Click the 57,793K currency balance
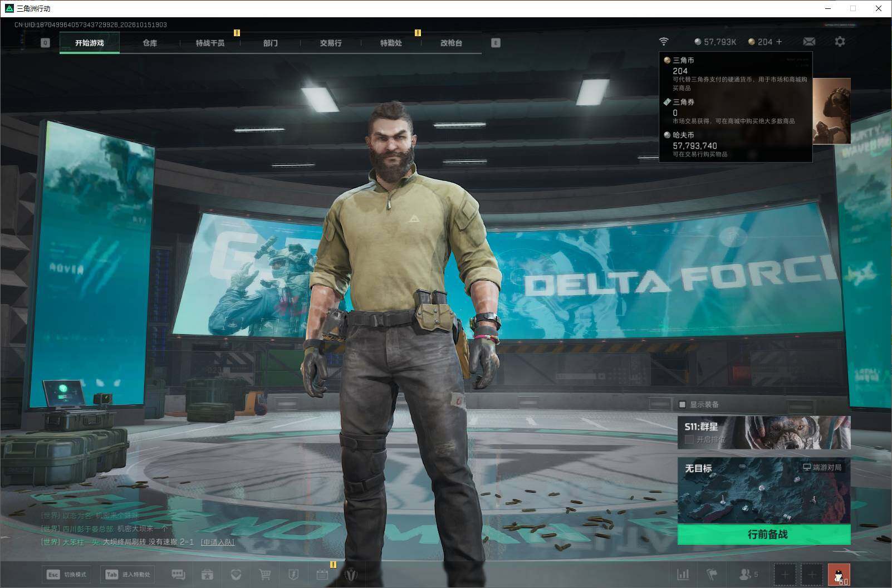 [715, 42]
